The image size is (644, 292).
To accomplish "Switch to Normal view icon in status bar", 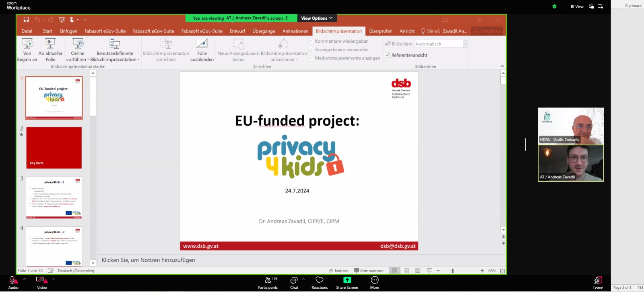I will pos(395,271).
